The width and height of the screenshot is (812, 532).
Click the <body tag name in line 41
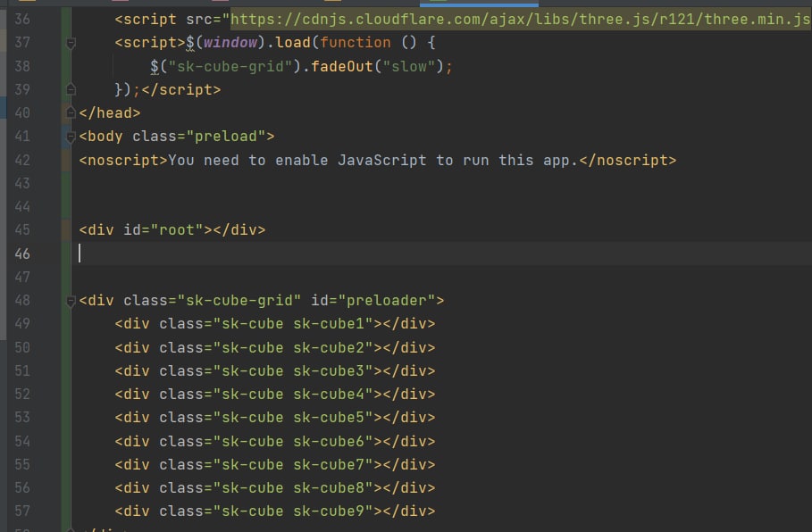101,136
